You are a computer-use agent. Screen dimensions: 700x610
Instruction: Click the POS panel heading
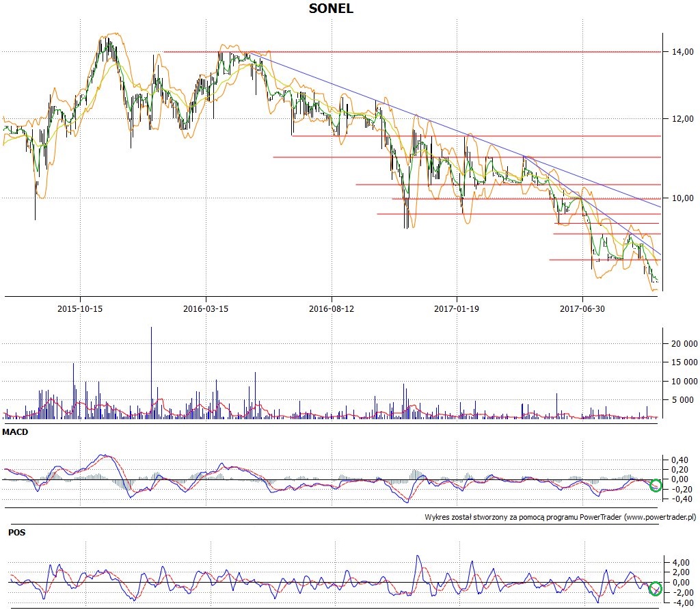[17, 532]
